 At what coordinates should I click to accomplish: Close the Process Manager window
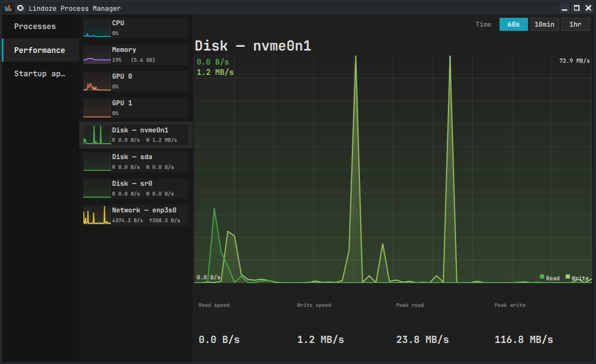[589, 8]
